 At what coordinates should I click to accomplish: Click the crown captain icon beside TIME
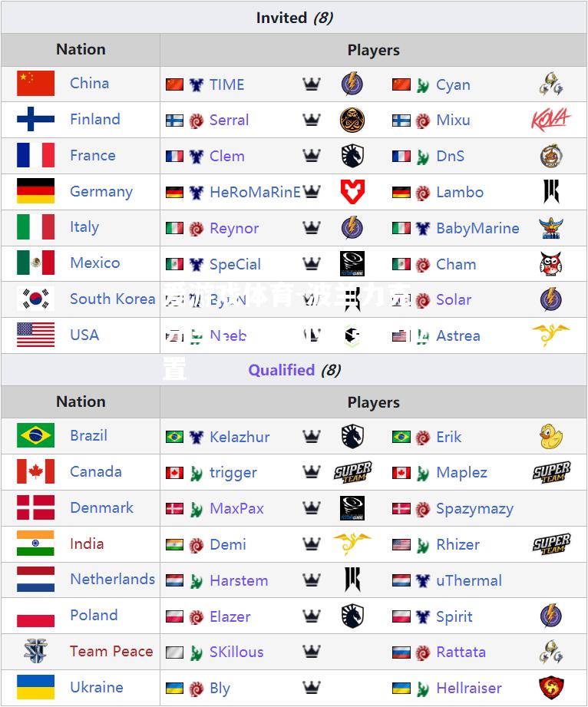pyautogui.click(x=312, y=84)
